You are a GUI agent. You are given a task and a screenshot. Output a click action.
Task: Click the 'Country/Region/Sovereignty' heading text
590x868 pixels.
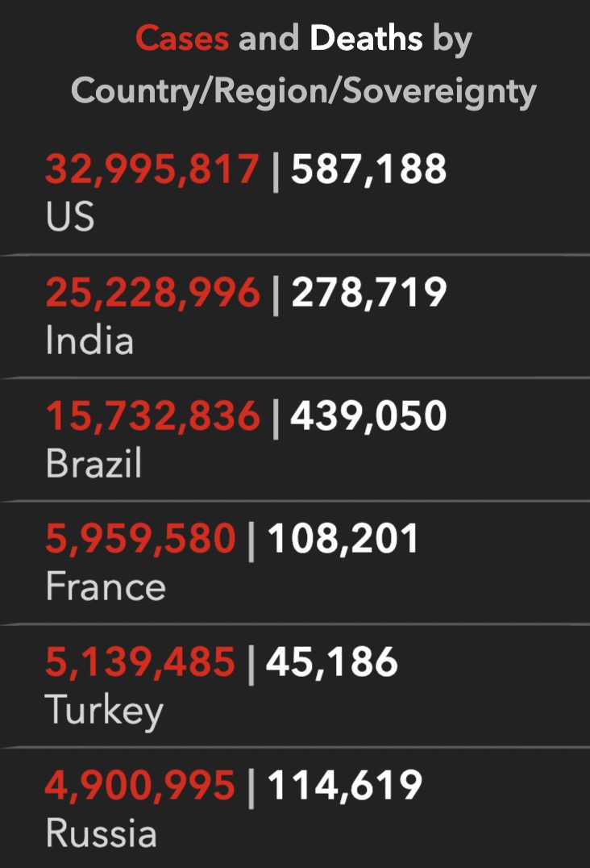tap(303, 92)
